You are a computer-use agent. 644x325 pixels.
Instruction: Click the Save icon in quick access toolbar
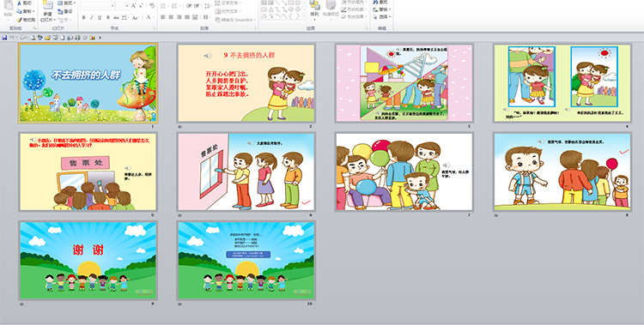(4, 38)
